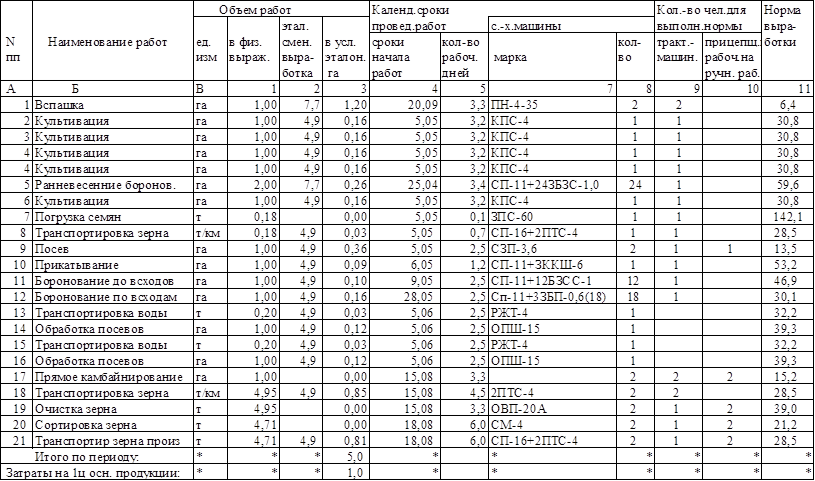
Task: Click the "Очистка зерна" work name
Action: click(x=76, y=408)
